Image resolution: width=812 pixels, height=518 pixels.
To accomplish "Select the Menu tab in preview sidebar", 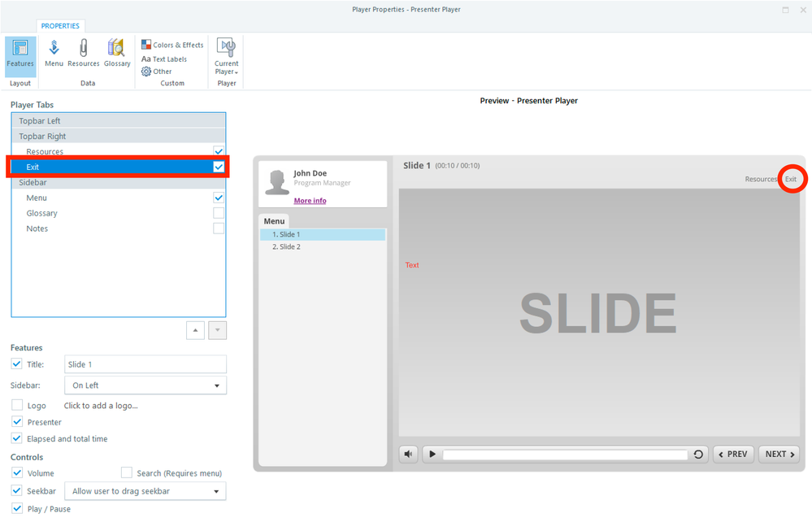I will pyautogui.click(x=274, y=221).
